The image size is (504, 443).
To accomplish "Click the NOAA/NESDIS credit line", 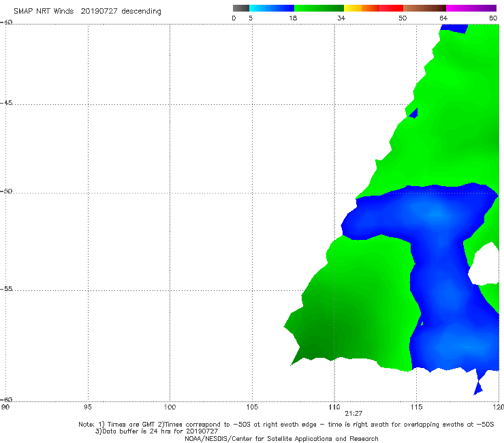I will 281,438.
